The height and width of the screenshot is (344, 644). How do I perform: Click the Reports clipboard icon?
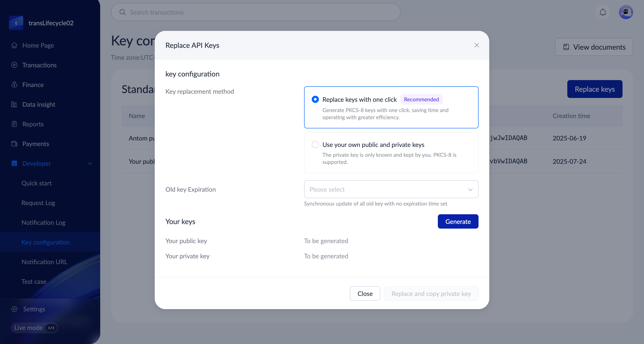(14, 124)
